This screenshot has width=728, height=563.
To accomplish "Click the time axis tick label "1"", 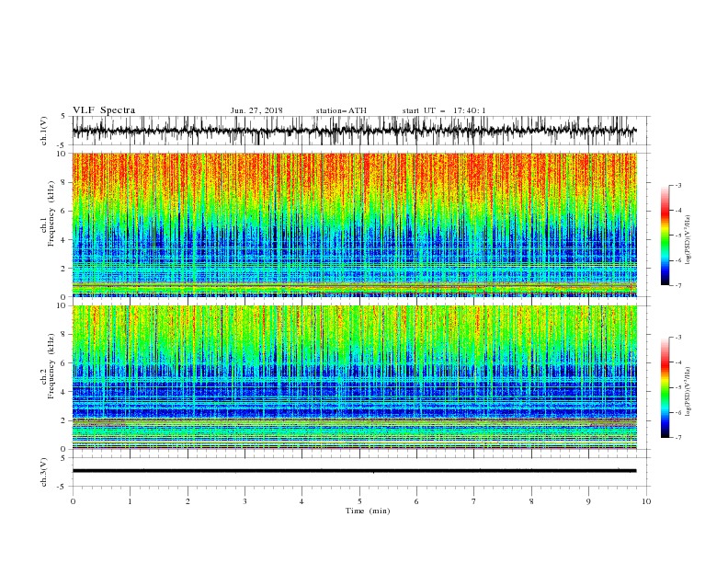I will (130, 501).
